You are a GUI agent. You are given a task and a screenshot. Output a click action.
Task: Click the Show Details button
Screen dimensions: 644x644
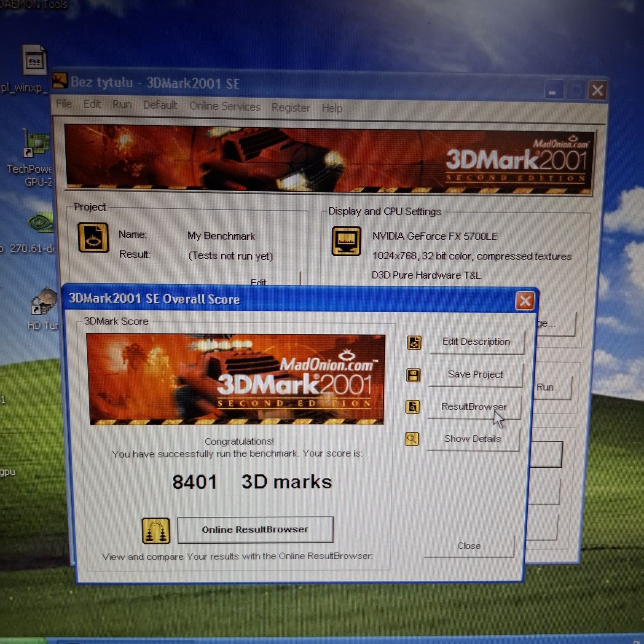pyautogui.click(x=472, y=439)
